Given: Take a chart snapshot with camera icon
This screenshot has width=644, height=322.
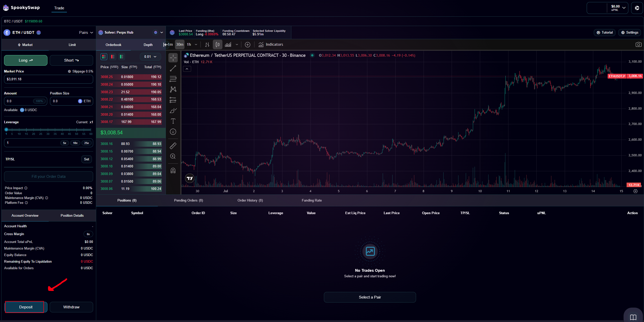Looking at the screenshot, I should [x=638, y=44].
